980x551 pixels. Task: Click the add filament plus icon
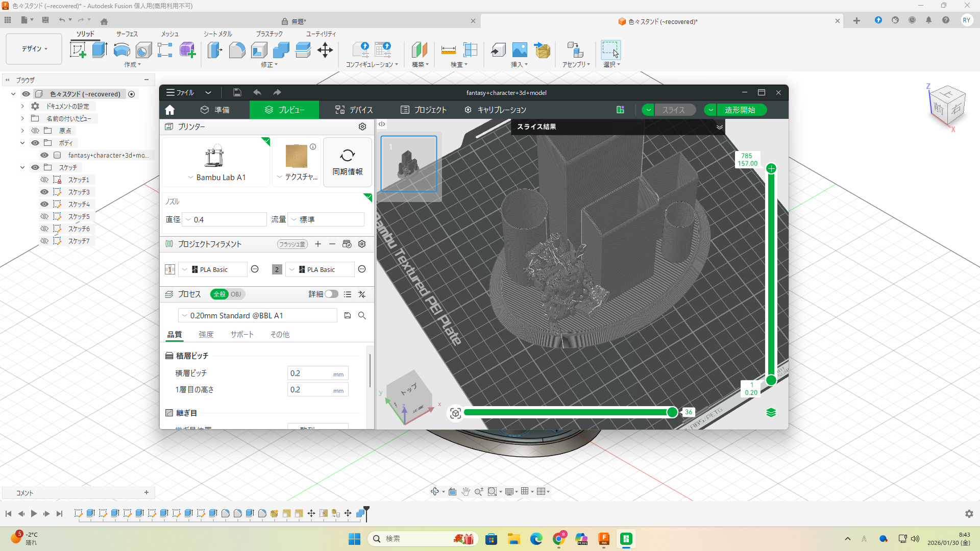click(x=318, y=244)
